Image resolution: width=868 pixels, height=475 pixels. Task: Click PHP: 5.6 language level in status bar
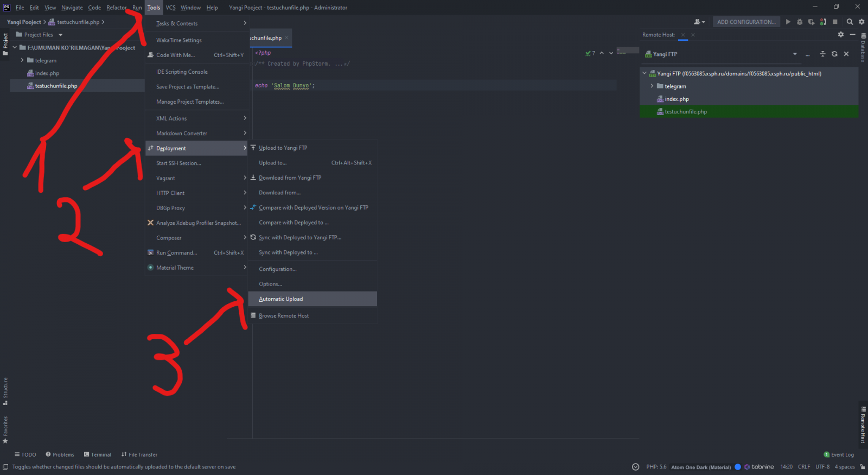coord(656,467)
